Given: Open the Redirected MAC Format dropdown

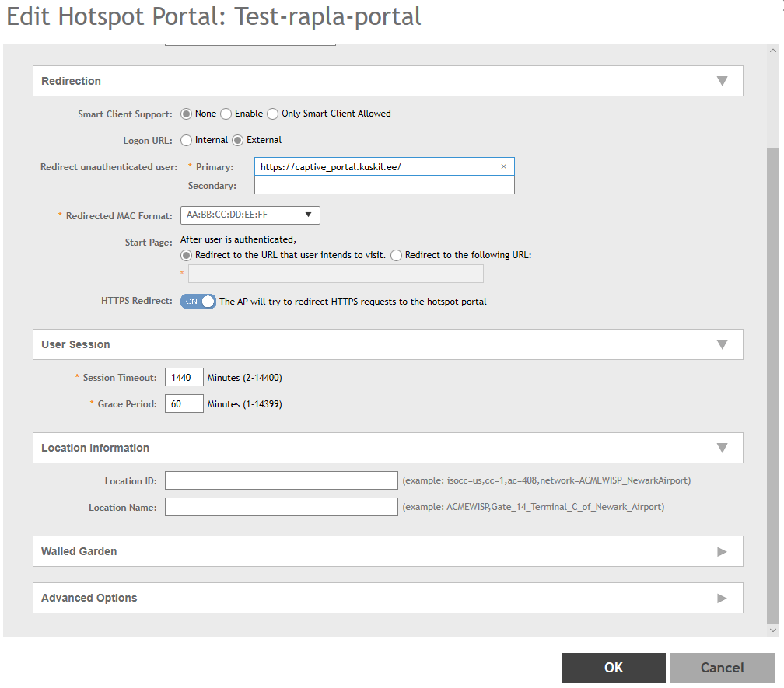Looking at the screenshot, I should click(x=250, y=215).
